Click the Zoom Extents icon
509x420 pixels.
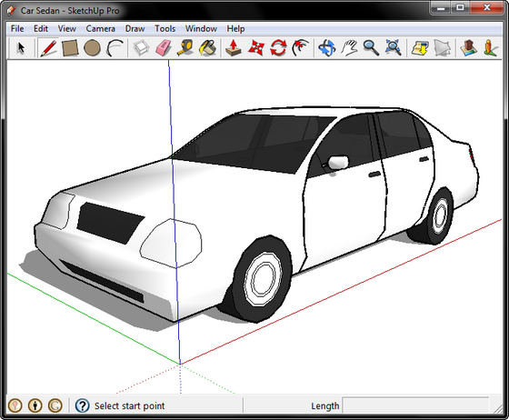[x=393, y=48]
